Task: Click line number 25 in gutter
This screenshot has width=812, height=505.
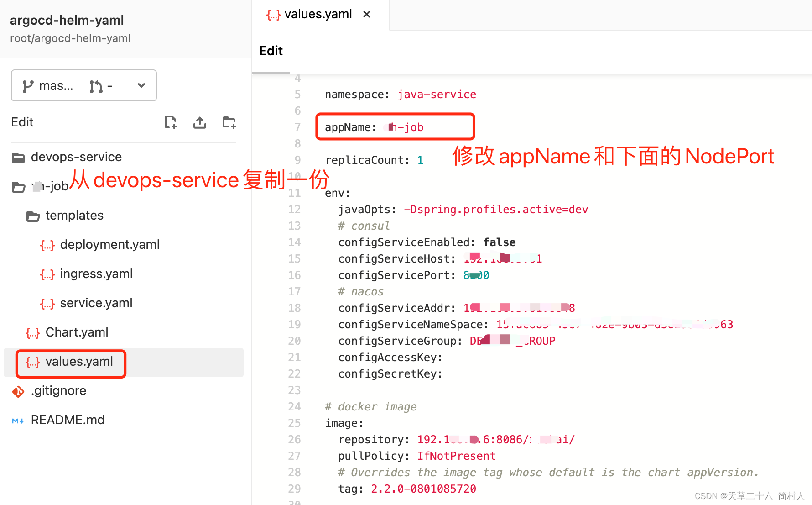Action: coord(294,423)
